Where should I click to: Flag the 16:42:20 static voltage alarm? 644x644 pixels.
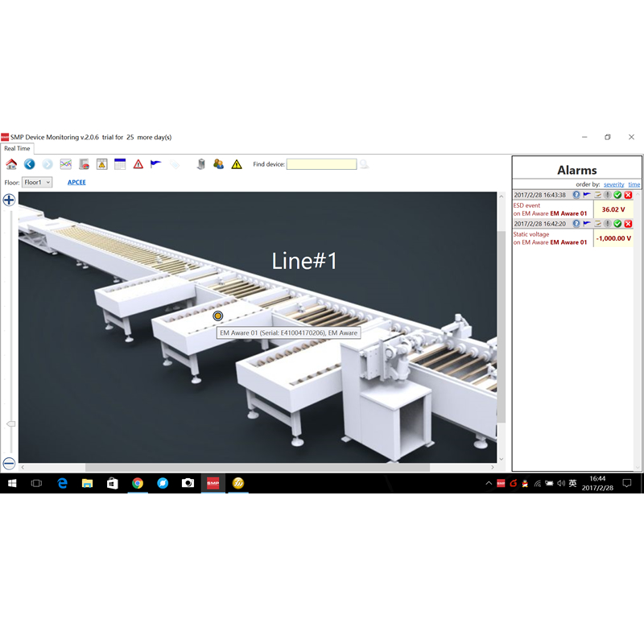click(x=587, y=224)
